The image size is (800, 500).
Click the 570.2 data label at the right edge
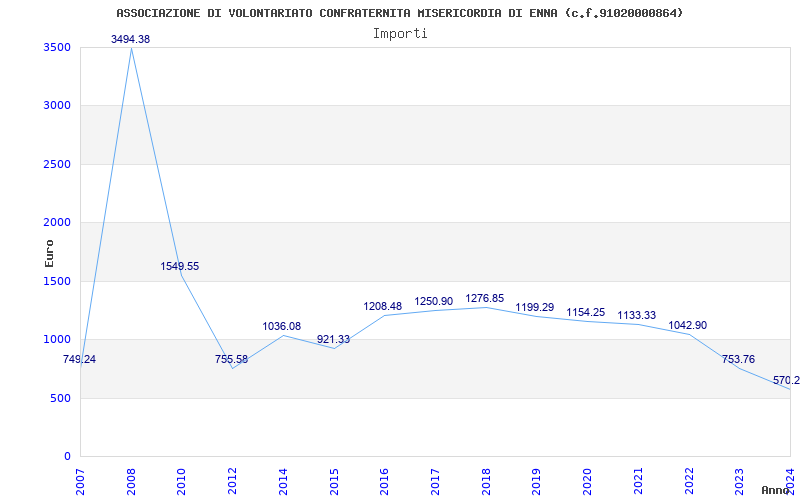tap(786, 380)
